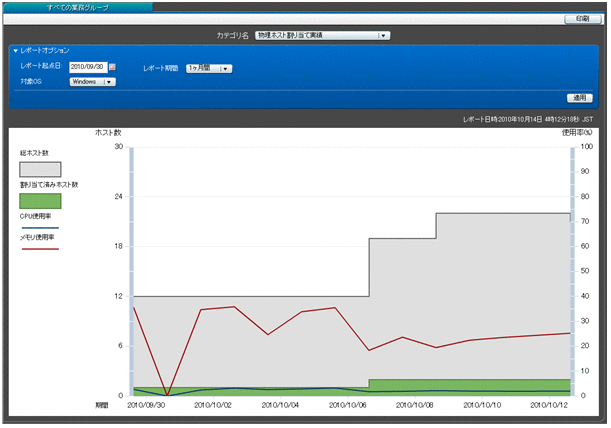Click the 印刷 print button
611x428 pixels.
[x=582, y=19]
